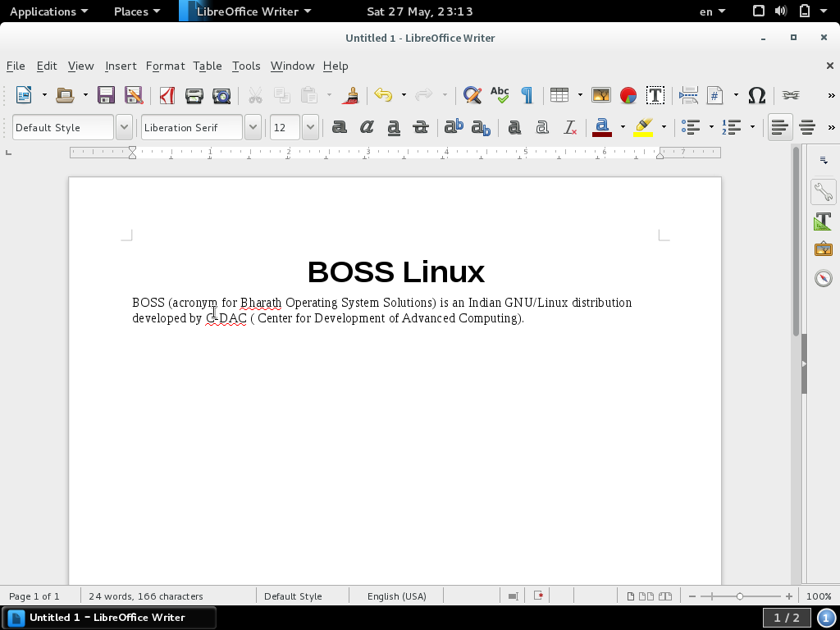Click the vertical scrollbar
Screen dimensions: 840x630
tap(796, 241)
